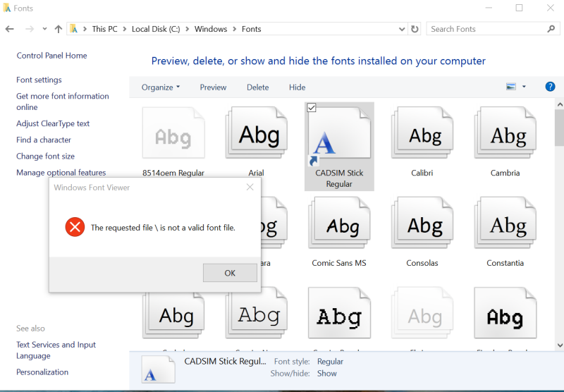Screen dimensions: 564x392
Task: Click This PC in the address path
Action: coord(104,29)
